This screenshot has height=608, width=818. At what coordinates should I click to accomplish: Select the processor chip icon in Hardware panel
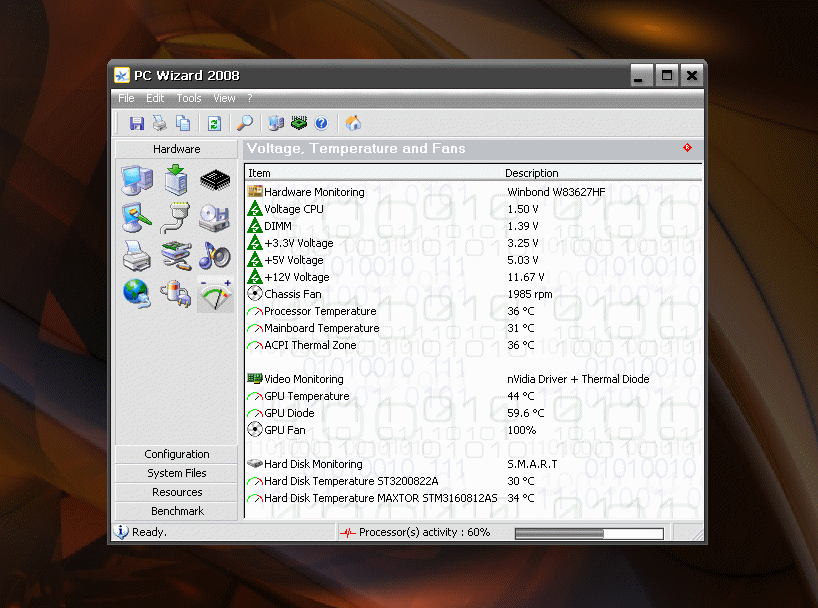click(215, 180)
